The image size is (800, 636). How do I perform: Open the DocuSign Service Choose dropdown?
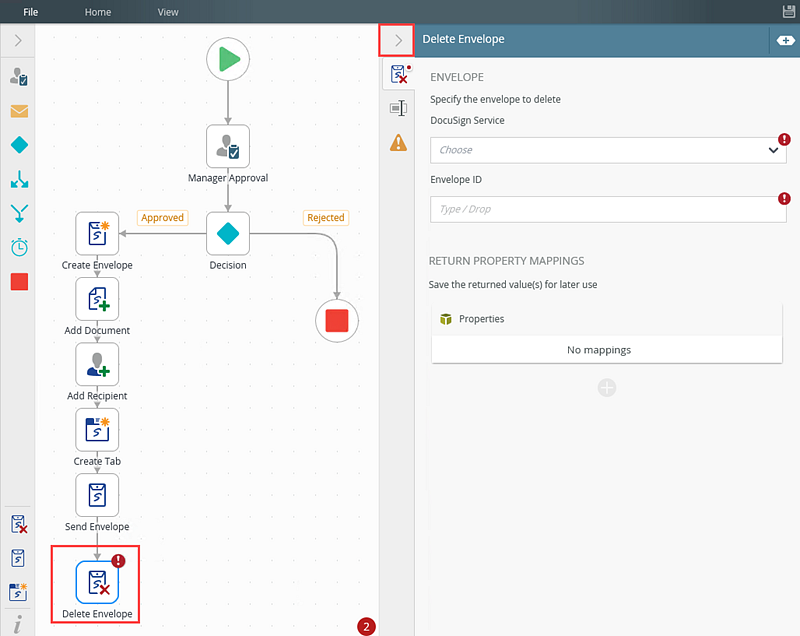(x=608, y=150)
